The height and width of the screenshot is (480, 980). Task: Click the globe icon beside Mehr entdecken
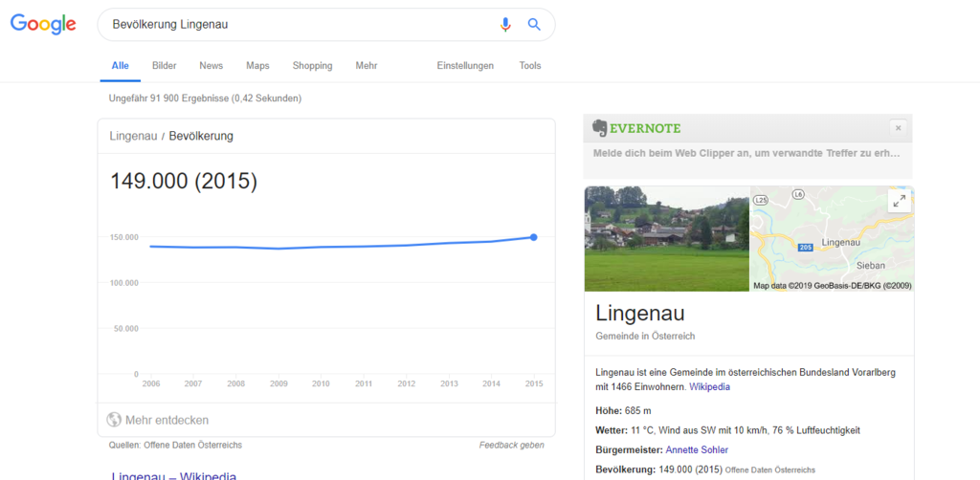tap(114, 420)
